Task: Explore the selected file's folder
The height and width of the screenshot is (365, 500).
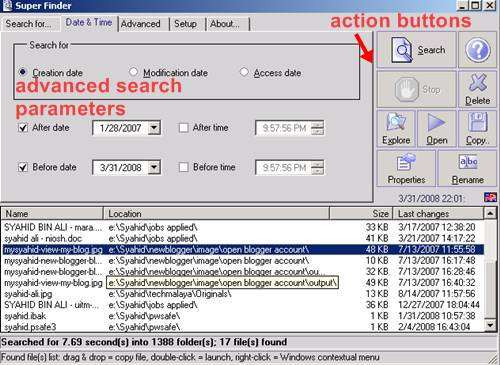Action: (396, 129)
